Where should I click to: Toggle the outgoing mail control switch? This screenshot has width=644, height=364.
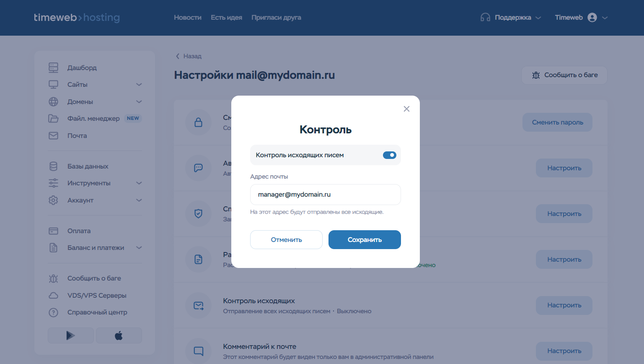click(x=389, y=155)
